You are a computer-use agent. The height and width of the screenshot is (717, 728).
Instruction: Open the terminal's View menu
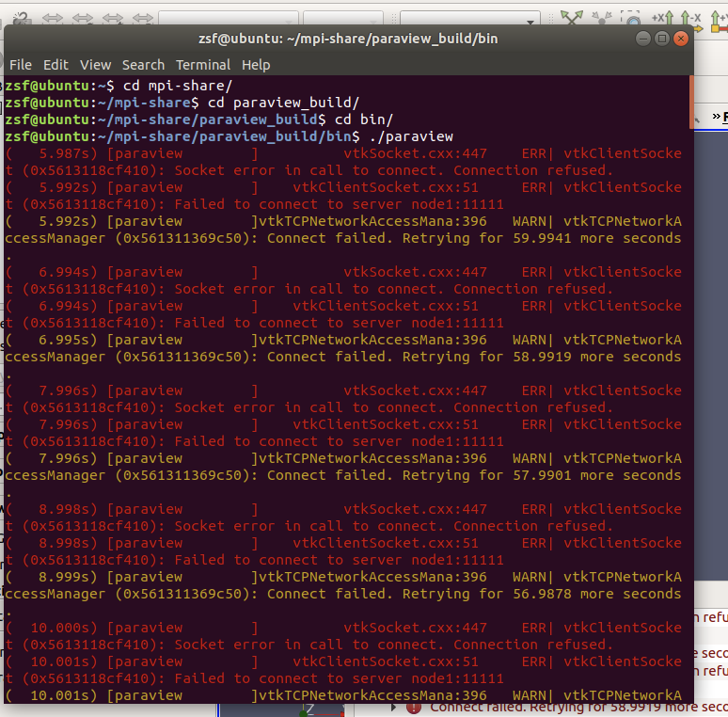pos(95,65)
